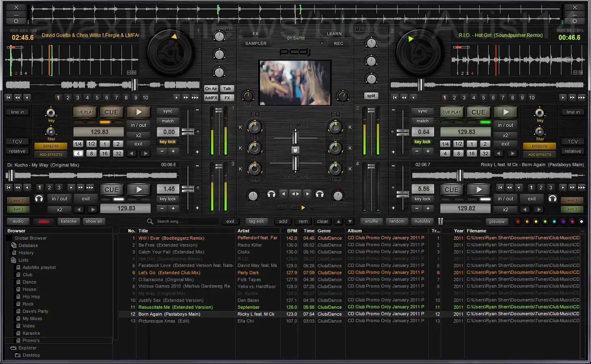Screen dimensions: 591x364
Task: Expand the Explorer node in the browser
Action: [x=13, y=348]
